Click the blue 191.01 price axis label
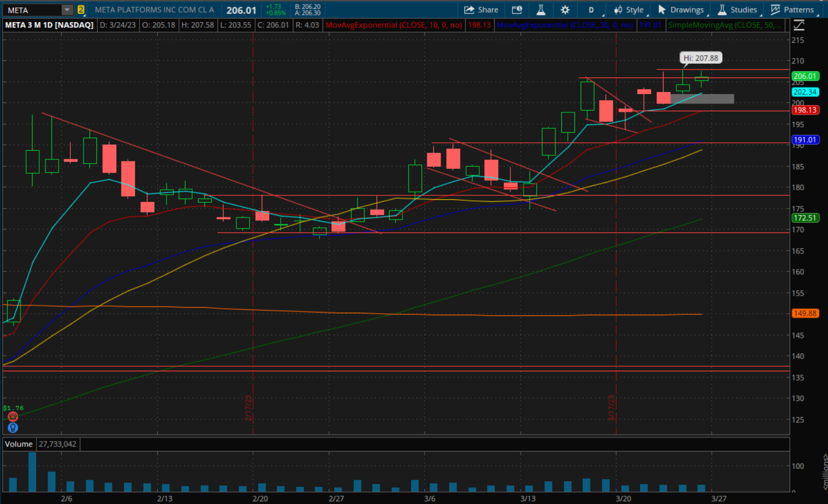The width and height of the screenshot is (828, 504). [805, 140]
